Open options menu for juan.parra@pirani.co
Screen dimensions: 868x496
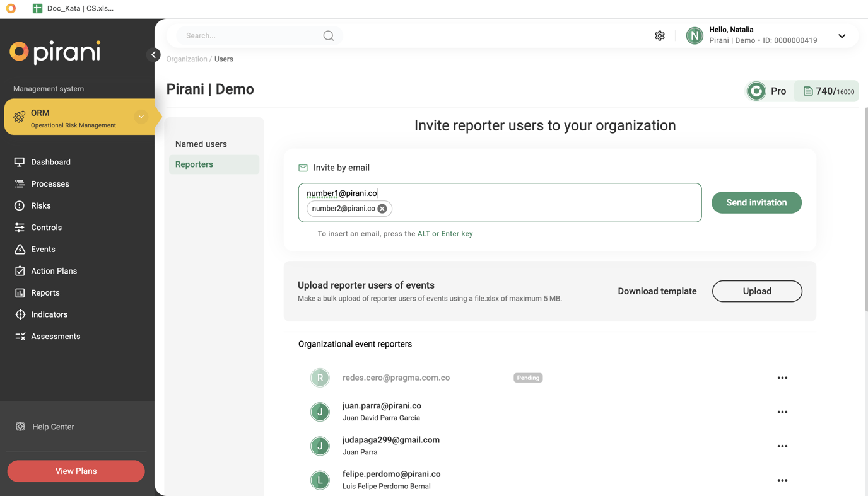coord(782,412)
